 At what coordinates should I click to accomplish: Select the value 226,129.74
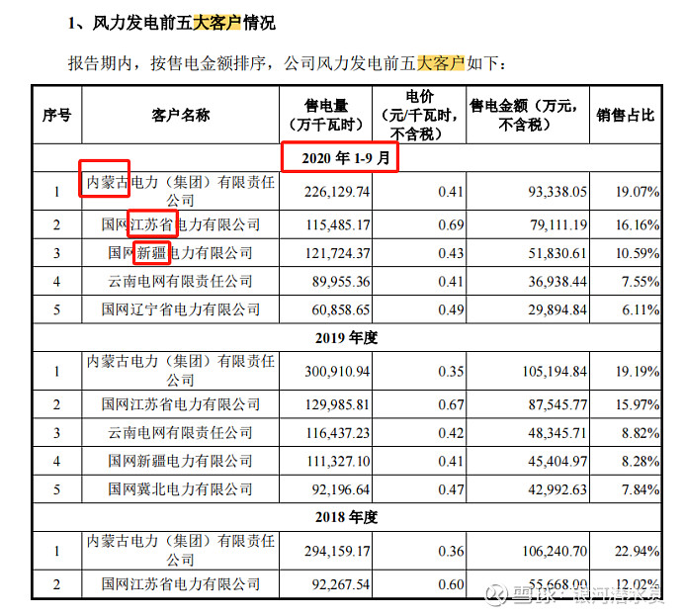pos(337,192)
